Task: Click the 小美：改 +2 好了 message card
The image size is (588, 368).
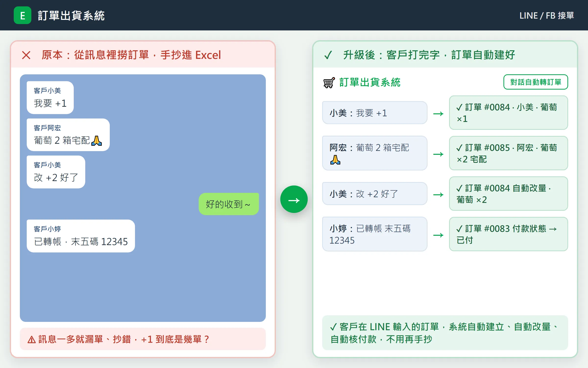Action: (375, 194)
